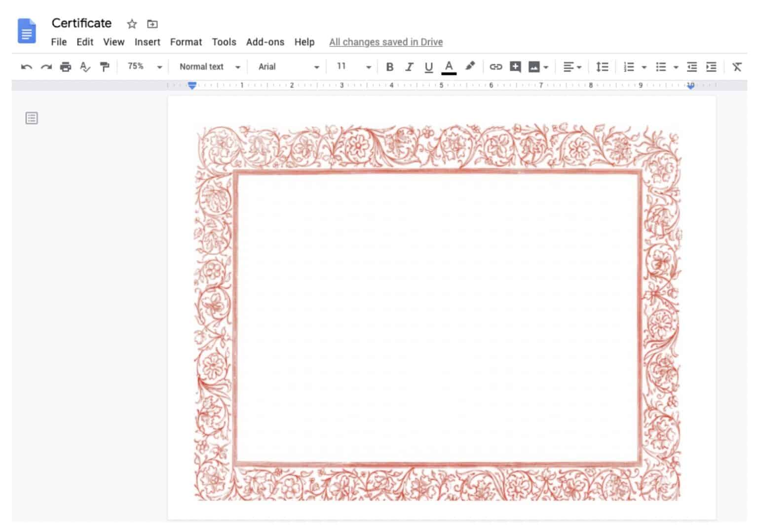The width and height of the screenshot is (758, 532).
Task: Toggle the numbered list
Action: (x=629, y=67)
